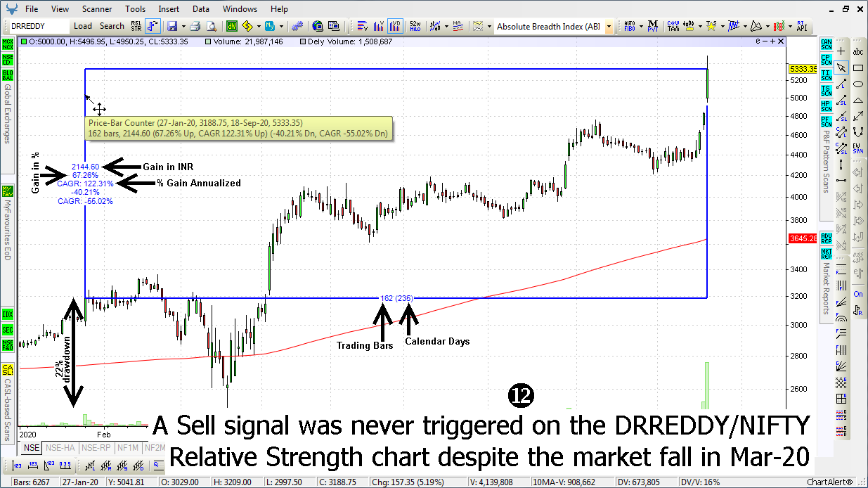Click the C&W TAM toolbar icon
This screenshot has height=488, width=868.
(673, 26)
